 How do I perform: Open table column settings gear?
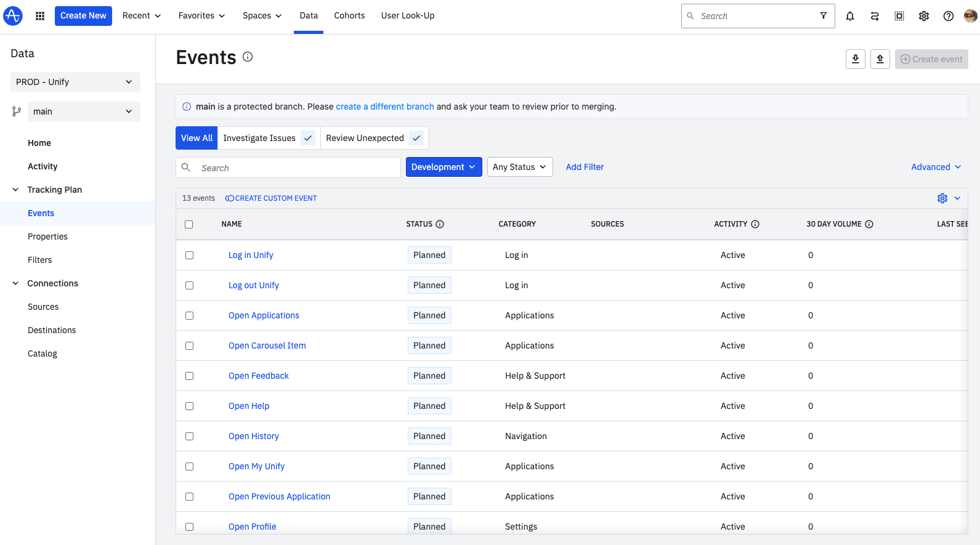(942, 198)
